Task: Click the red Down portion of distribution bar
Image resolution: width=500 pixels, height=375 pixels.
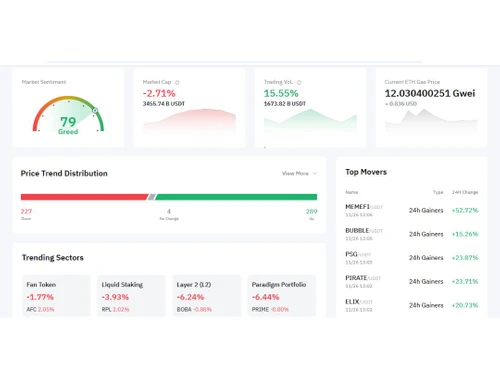Action: [x=84, y=197]
